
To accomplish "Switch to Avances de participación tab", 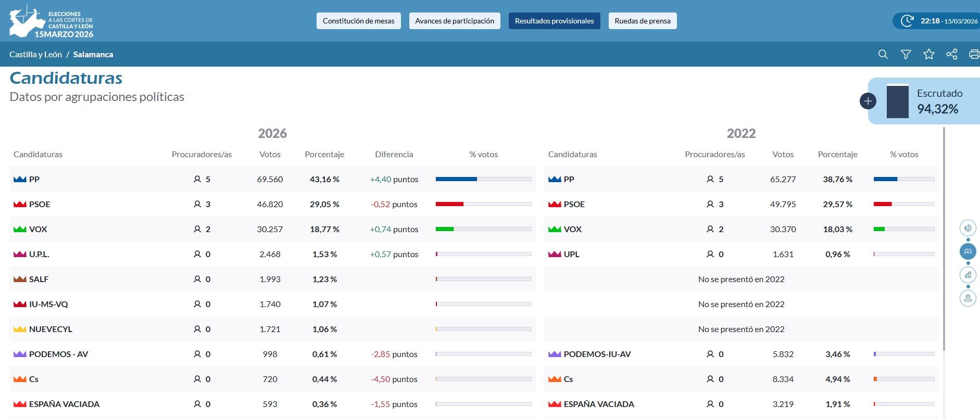I will pyautogui.click(x=454, y=21).
